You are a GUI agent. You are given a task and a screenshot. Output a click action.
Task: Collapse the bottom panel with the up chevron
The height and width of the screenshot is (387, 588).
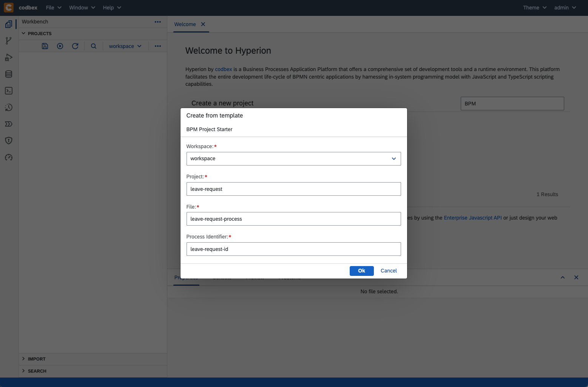563,277
